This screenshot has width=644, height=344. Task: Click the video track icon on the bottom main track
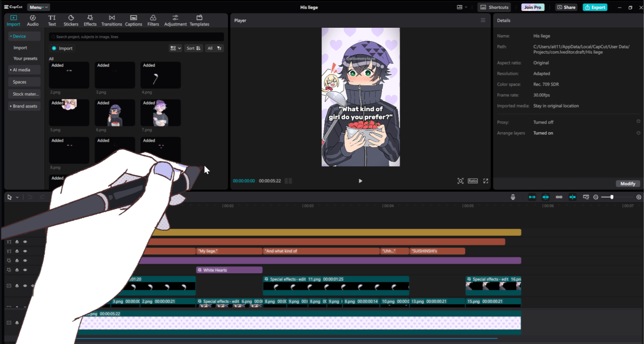point(9,322)
